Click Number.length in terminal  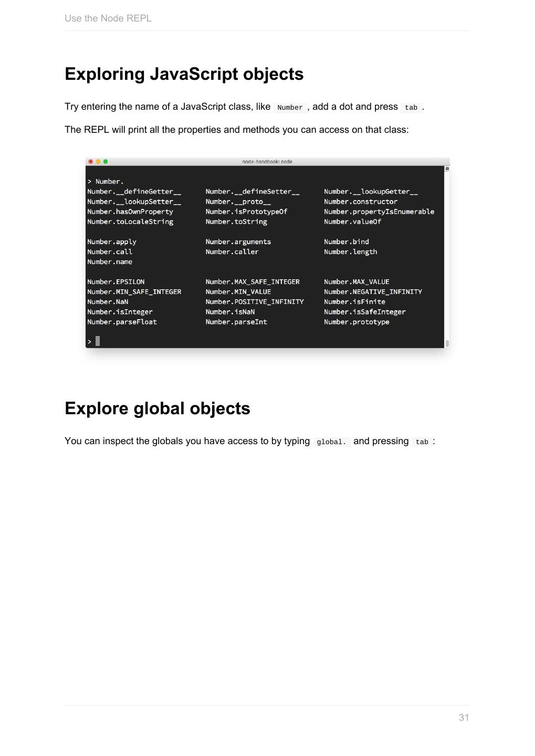351,252
